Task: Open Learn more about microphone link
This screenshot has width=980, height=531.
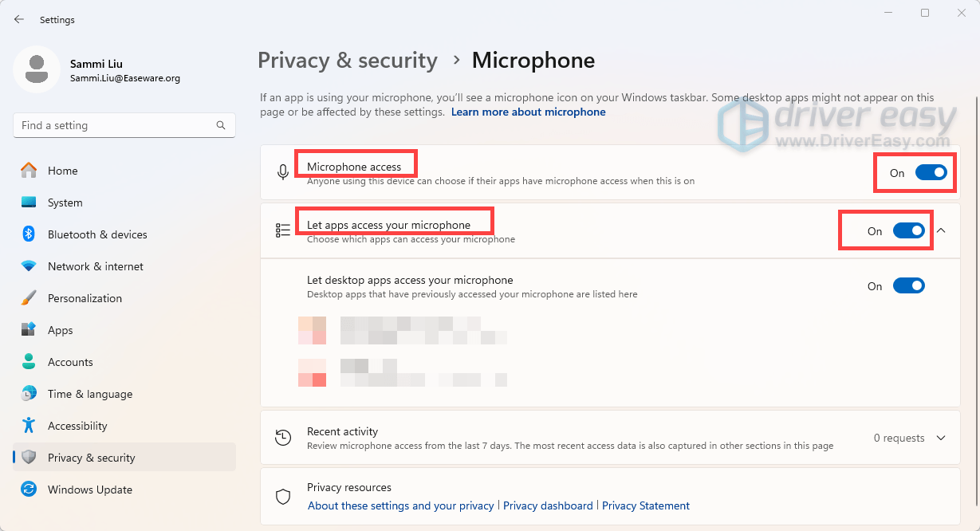Action: coord(528,112)
